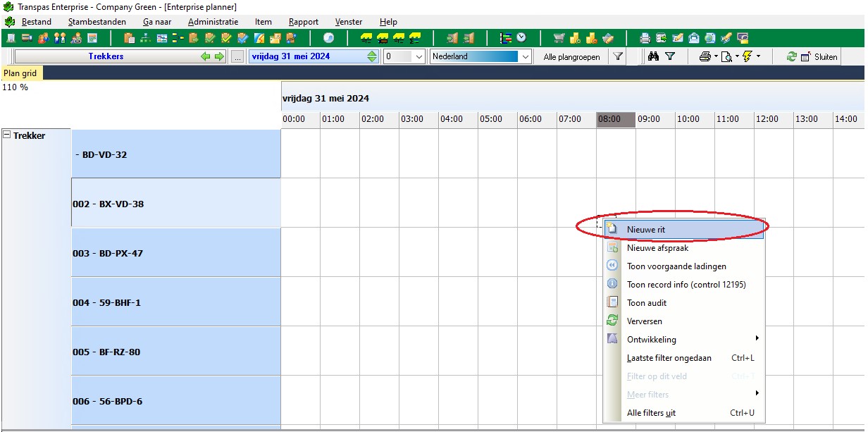Open the Rapport menu

pos(303,22)
